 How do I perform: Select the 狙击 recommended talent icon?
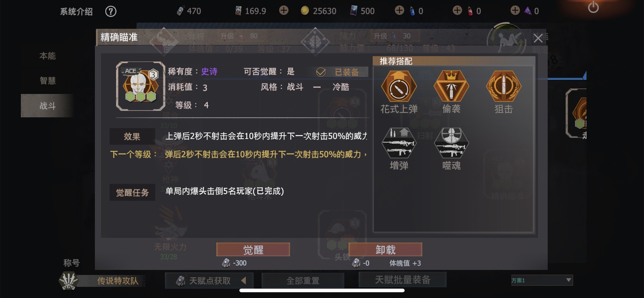503,87
